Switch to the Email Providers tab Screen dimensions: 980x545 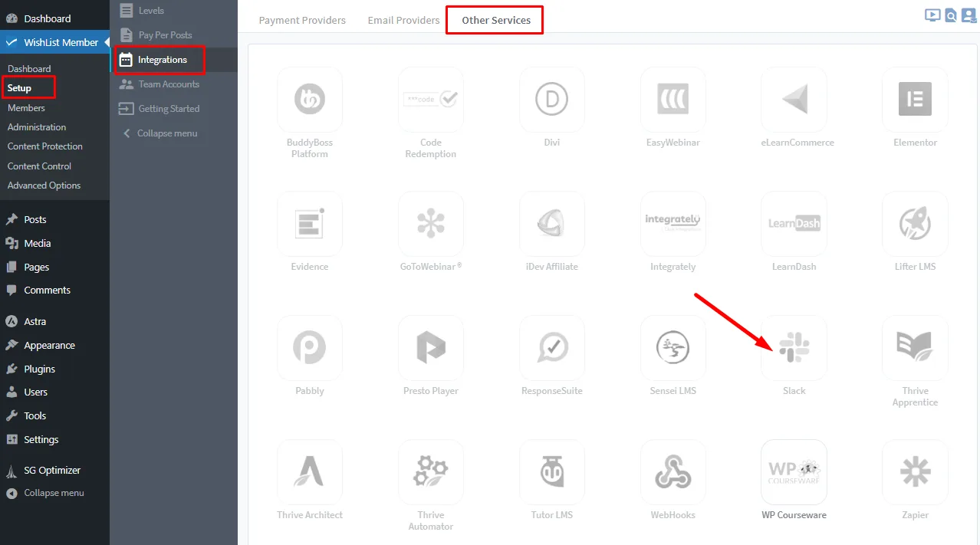click(403, 20)
